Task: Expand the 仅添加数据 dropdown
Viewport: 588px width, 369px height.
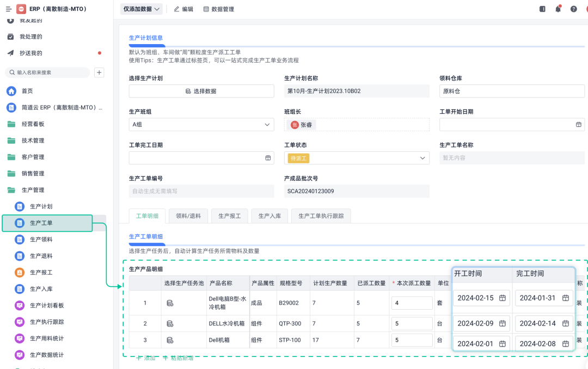Action: [142, 9]
